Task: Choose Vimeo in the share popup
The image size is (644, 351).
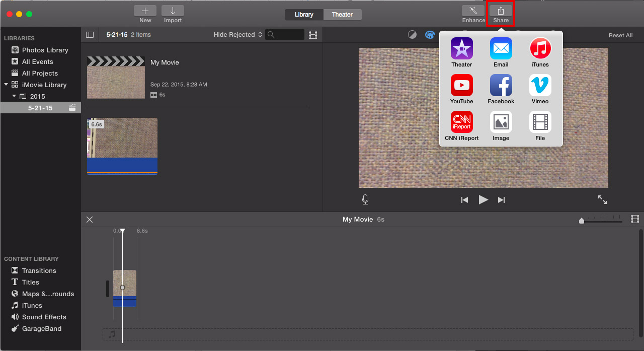Action: (x=540, y=85)
